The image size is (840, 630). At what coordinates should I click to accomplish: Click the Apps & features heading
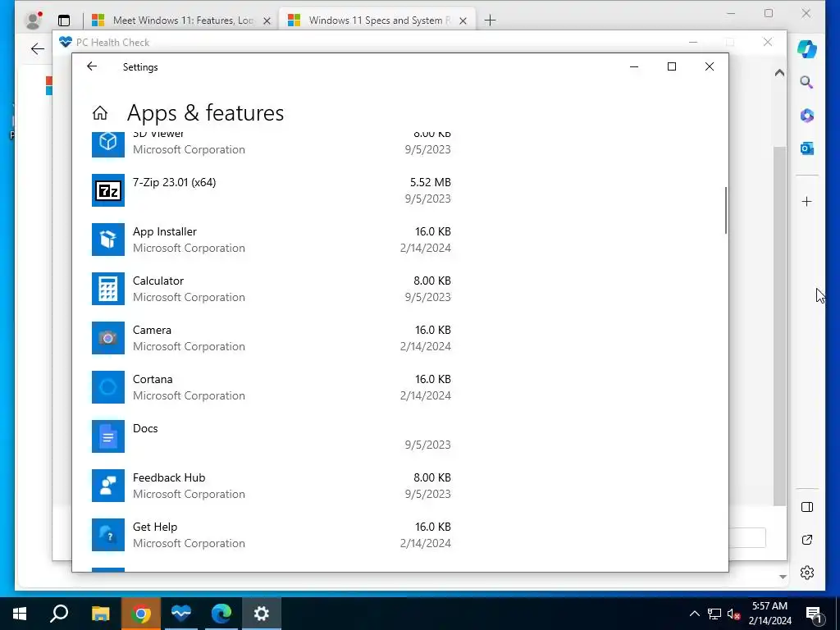tap(205, 113)
